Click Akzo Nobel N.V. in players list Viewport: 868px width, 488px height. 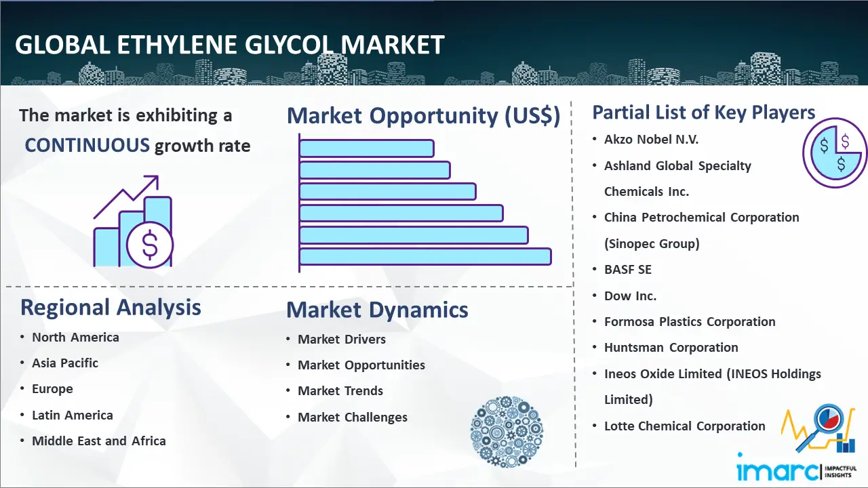pyautogui.click(x=651, y=140)
